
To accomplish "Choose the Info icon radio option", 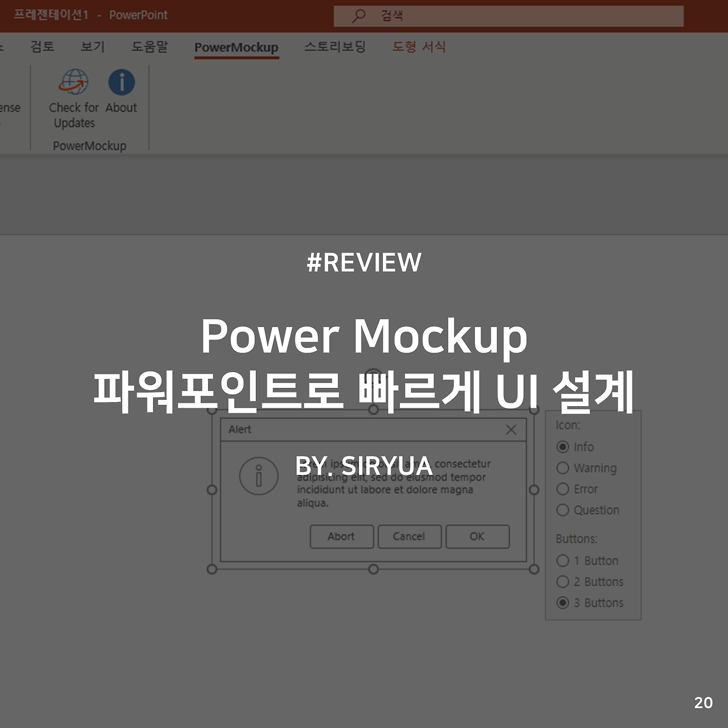I will (562, 447).
